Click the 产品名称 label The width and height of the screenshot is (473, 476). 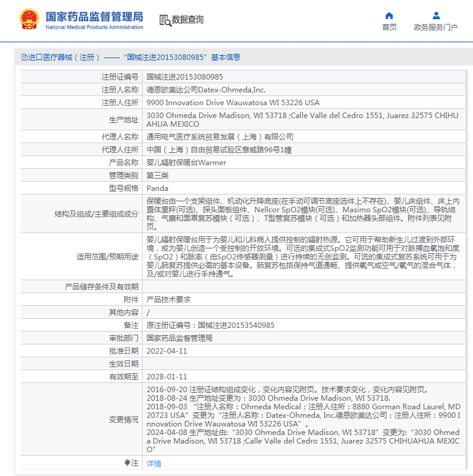pos(124,162)
